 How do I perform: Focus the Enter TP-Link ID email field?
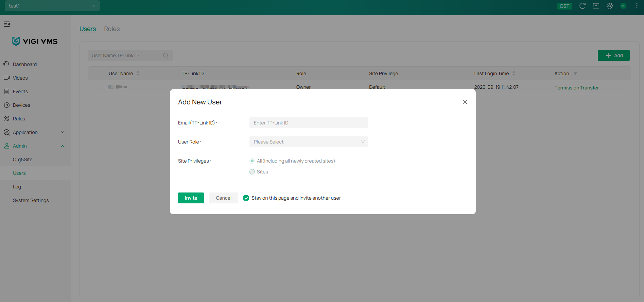pyautogui.click(x=309, y=123)
